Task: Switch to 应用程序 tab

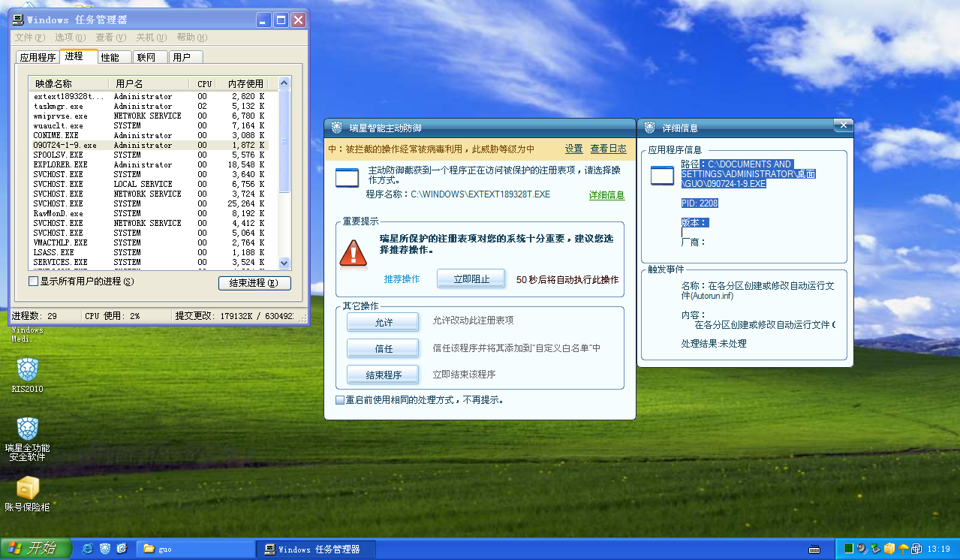Action: (x=38, y=57)
